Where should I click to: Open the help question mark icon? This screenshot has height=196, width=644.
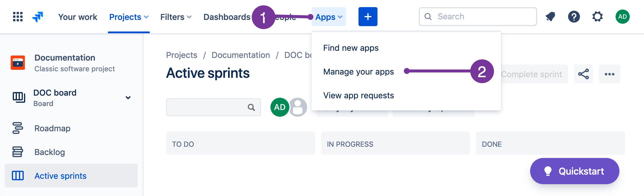(x=574, y=17)
